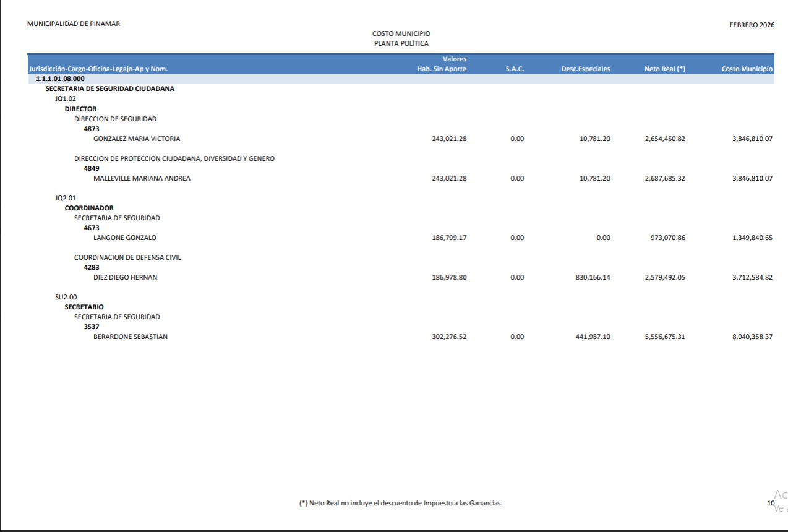Viewport: 788px width, 532px height.
Task: Click the COORDINACION DE DEFENSA CIVIL office
Action: pyautogui.click(x=127, y=257)
